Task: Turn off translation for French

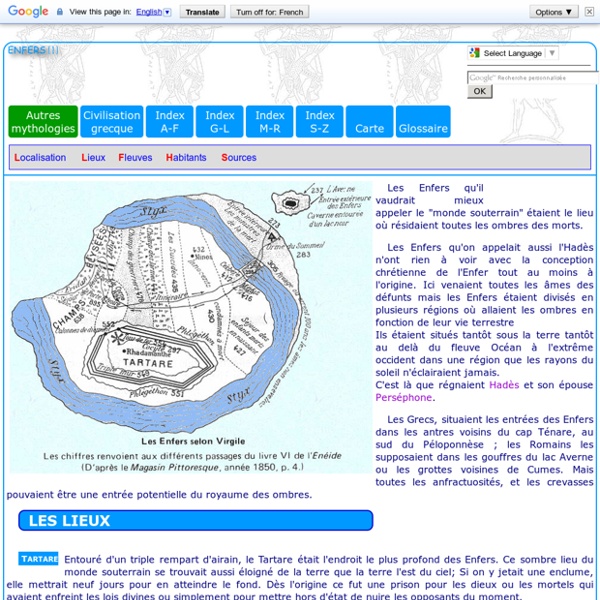Action: point(272,13)
